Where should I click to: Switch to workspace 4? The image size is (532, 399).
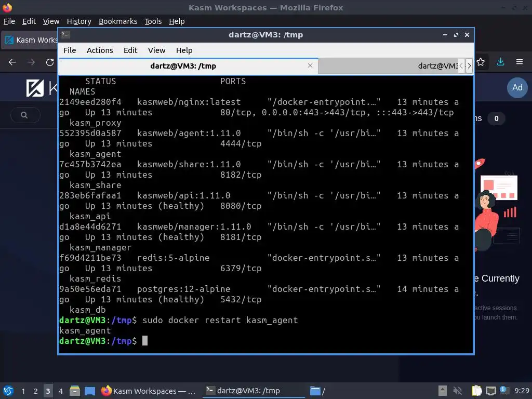(61, 391)
